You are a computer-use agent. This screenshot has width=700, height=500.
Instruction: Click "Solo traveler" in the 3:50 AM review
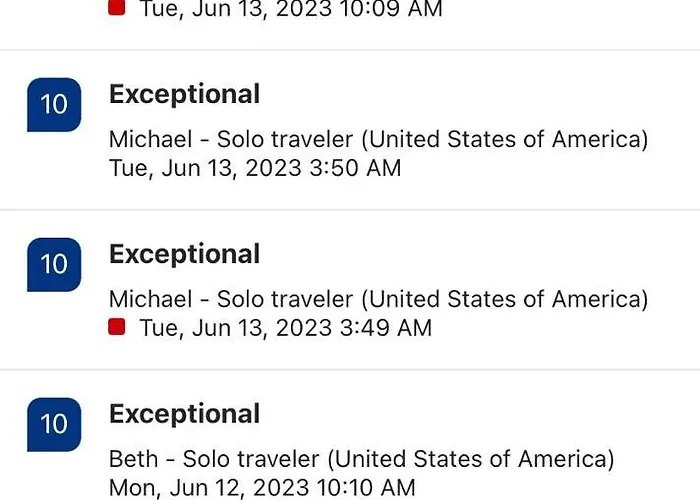(x=284, y=139)
